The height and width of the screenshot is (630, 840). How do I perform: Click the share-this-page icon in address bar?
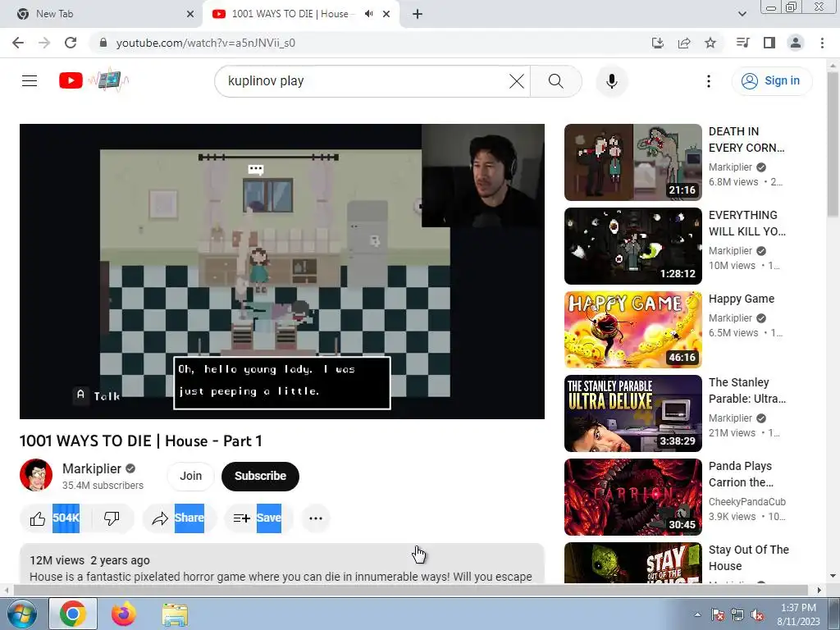coord(684,43)
